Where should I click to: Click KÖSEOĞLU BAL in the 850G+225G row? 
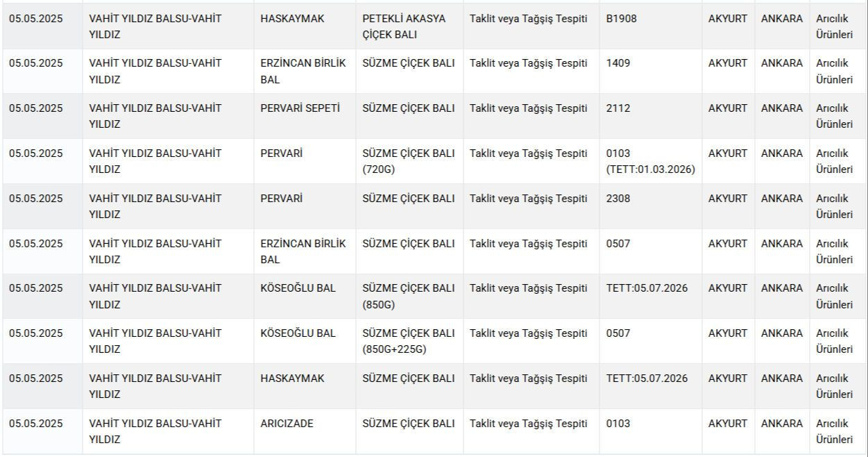click(x=298, y=333)
